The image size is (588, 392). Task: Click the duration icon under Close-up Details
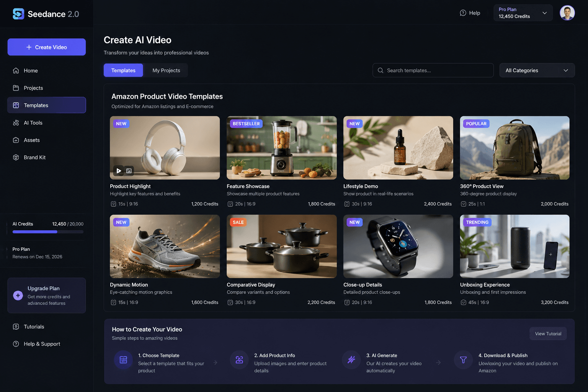click(x=347, y=302)
